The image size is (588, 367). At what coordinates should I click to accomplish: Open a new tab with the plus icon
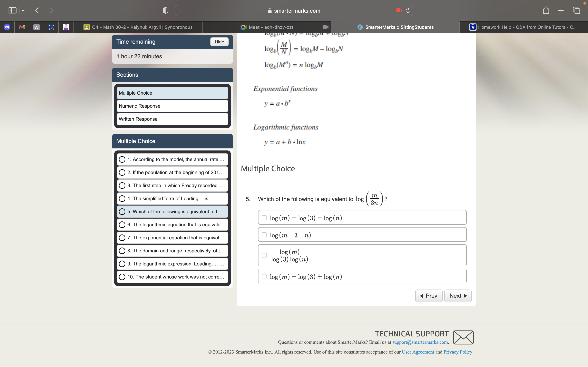[561, 10]
